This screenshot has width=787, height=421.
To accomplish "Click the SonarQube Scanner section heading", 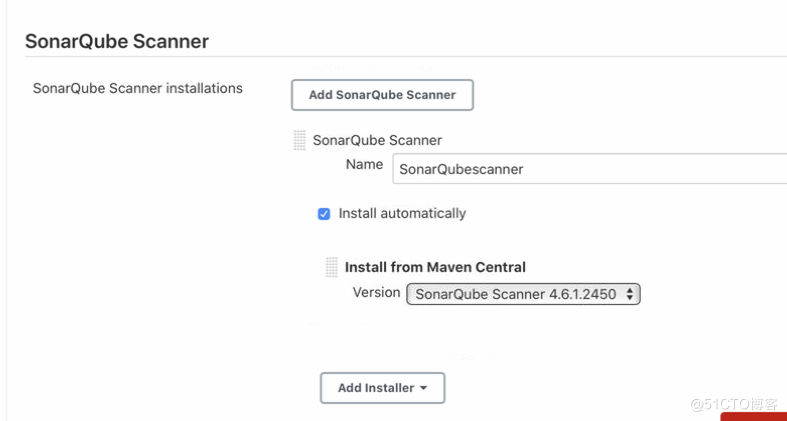I will [117, 42].
